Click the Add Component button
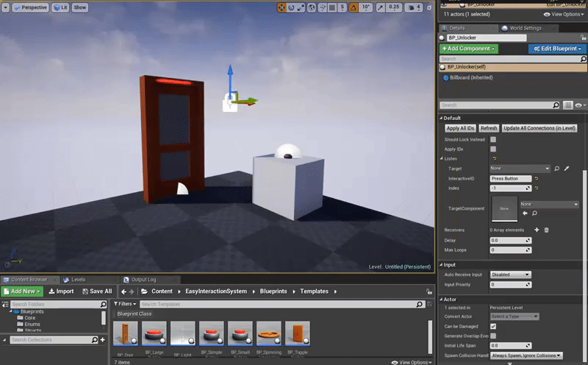 (469, 49)
